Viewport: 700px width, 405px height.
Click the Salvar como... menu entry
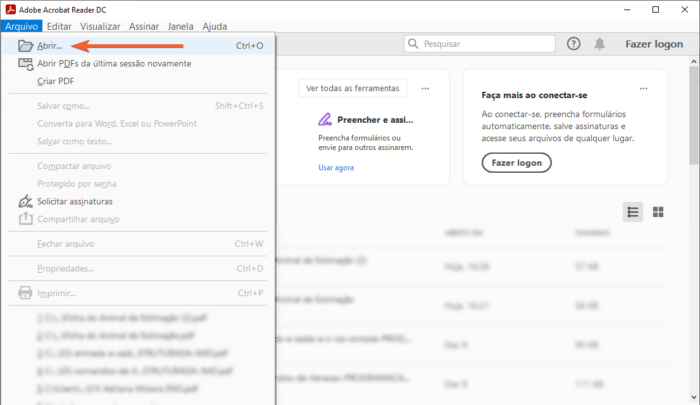[x=138, y=106]
